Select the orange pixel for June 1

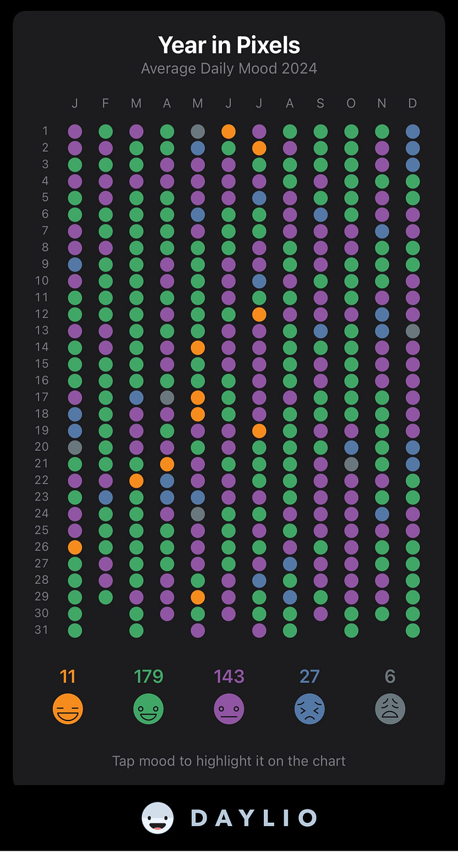pyautogui.click(x=228, y=132)
